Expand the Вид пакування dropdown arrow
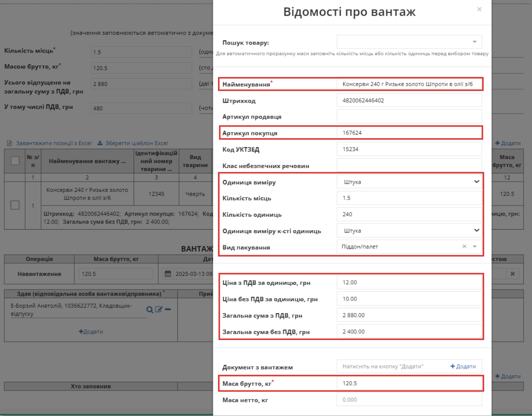The image size is (532, 416). tap(475, 247)
